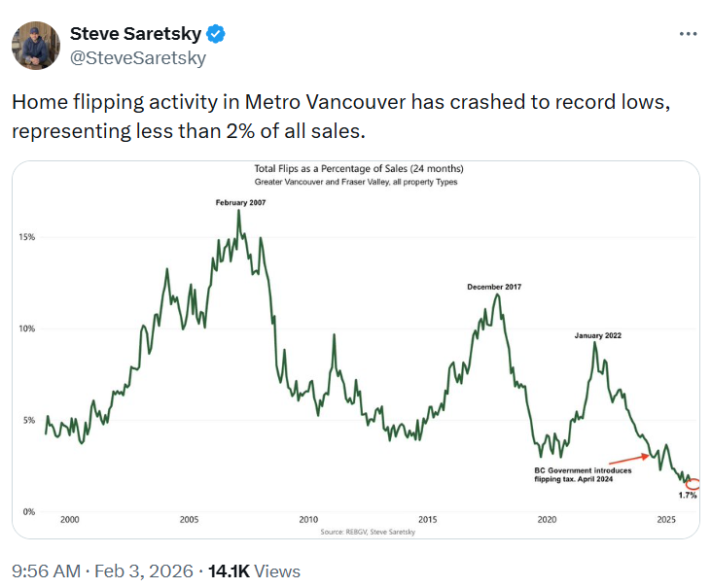Click the red circle marking the latest value
Viewport: 711px width, 588px height.
pyautogui.click(x=693, y=484)
